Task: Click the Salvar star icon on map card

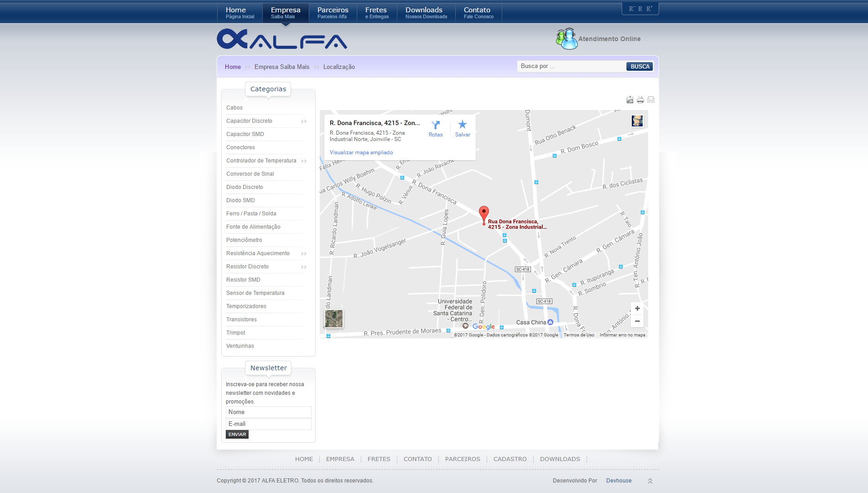Action: point(463,124)
